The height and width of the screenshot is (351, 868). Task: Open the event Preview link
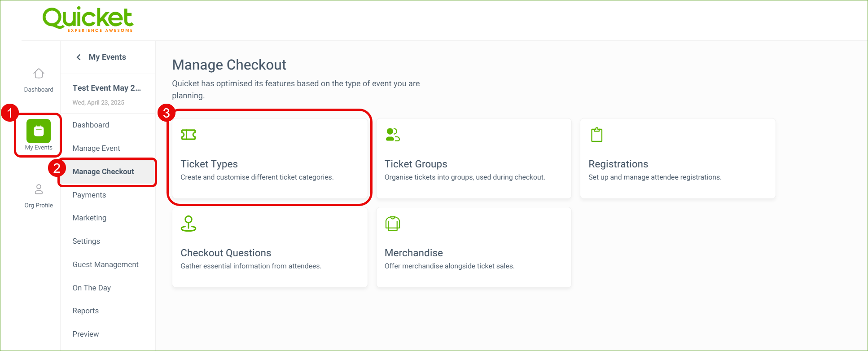click(x=86, y=334)
